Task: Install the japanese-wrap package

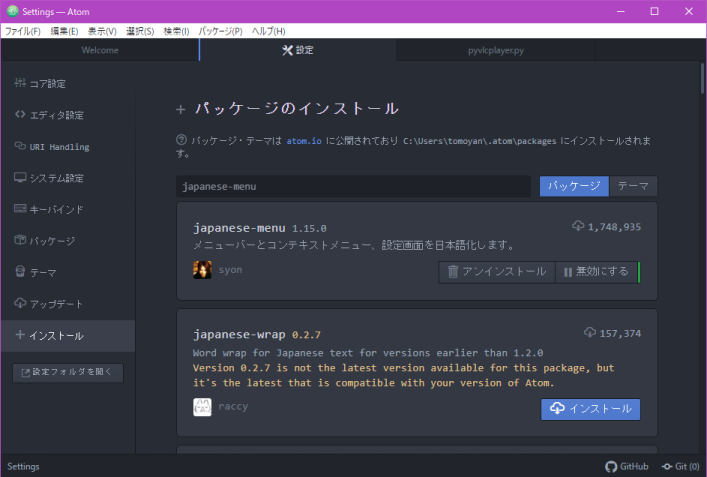Action: tap(590, 409)
